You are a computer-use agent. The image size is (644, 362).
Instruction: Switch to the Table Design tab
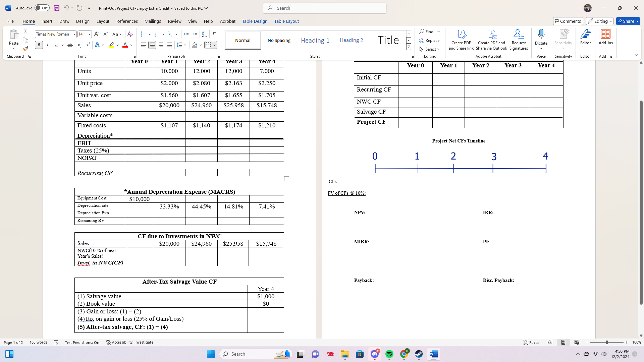pyautogui.click(x=255, y=21)
